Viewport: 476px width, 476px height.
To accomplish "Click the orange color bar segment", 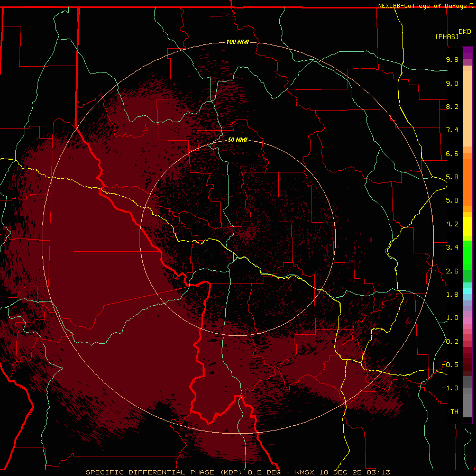I will (x=467, y=182).
